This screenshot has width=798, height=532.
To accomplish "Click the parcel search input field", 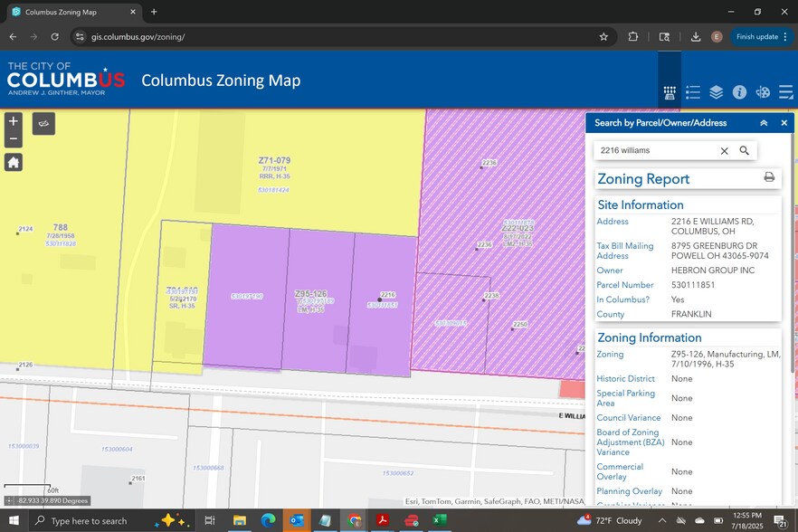I will point(656,151).
